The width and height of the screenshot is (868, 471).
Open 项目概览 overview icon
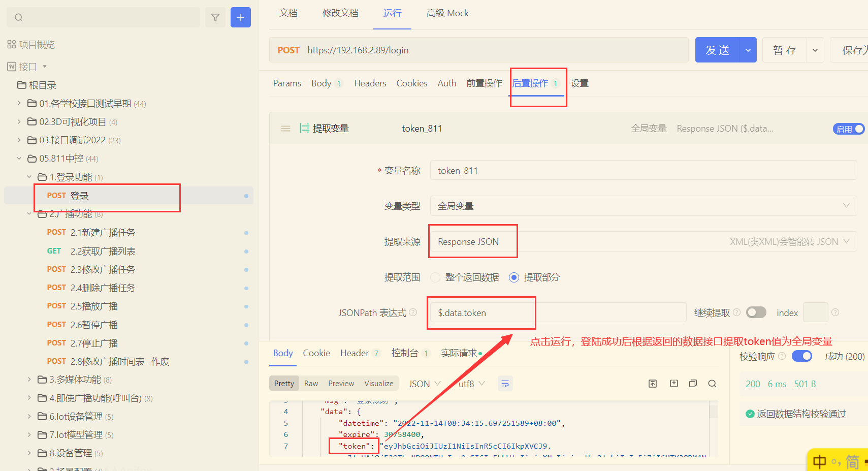(x=12, y=45)
